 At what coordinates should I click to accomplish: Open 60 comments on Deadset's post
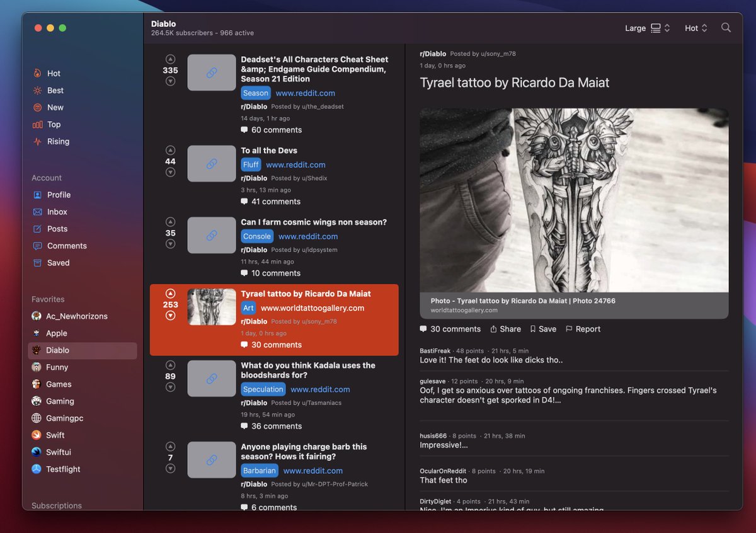tap(272, 130)
